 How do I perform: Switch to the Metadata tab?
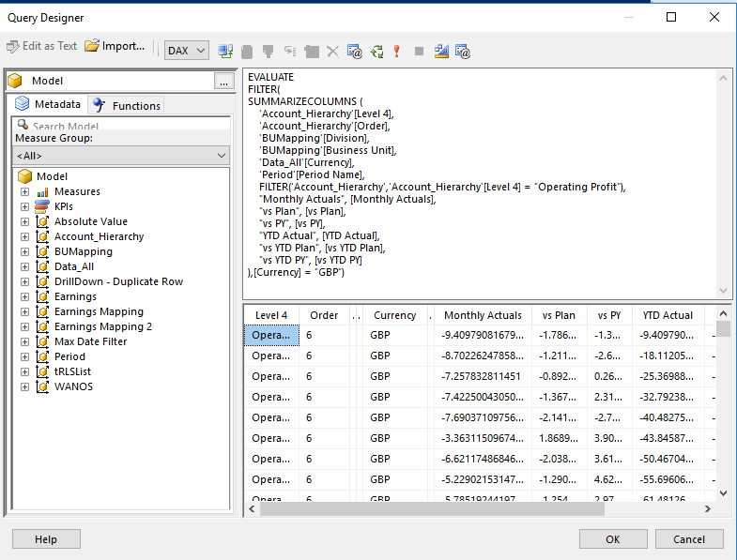click(x=48, y=104)
